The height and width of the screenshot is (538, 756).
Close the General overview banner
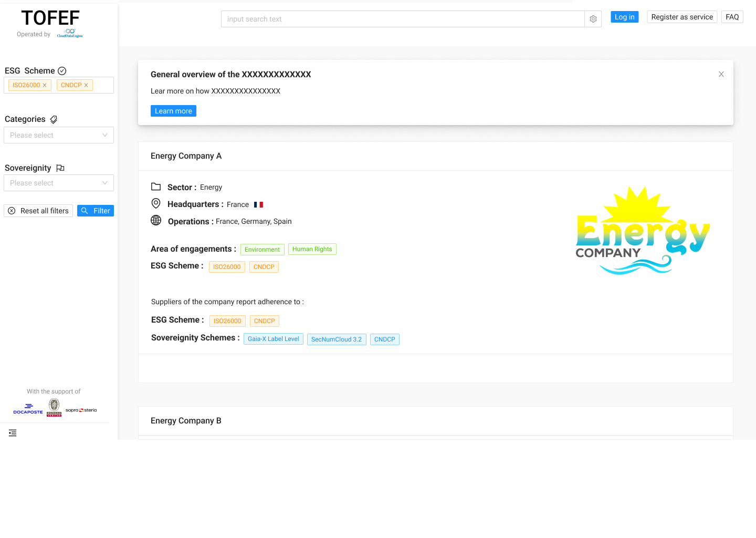[x=721, y=74]
